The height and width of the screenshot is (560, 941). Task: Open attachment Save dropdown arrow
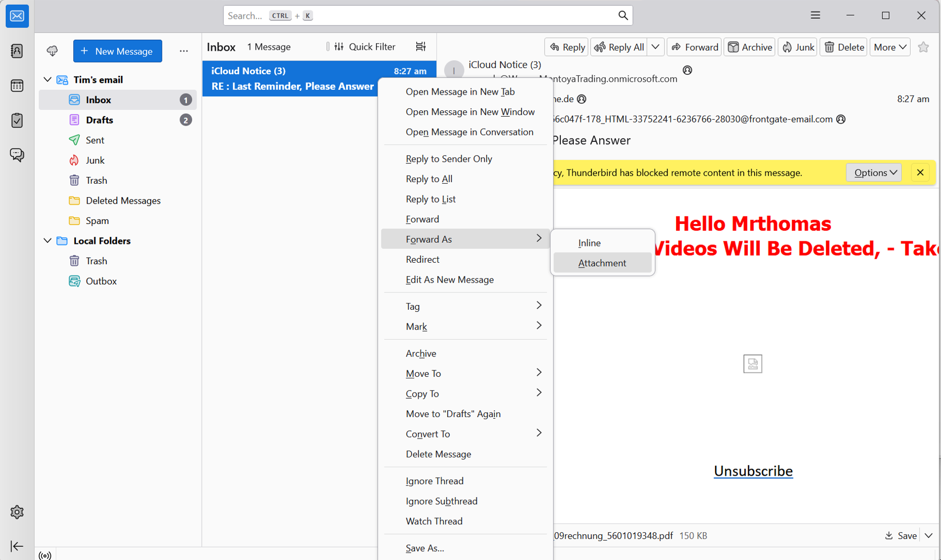(928, 535)
